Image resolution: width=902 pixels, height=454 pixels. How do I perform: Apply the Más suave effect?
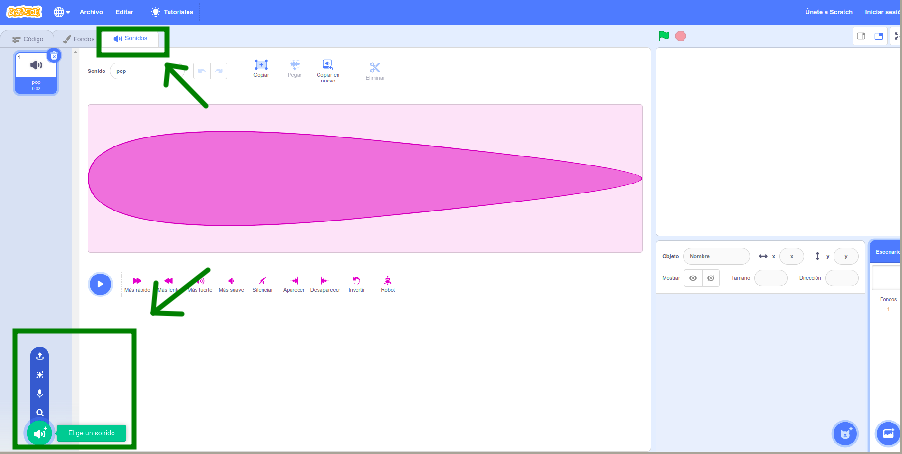coord(231,284)
